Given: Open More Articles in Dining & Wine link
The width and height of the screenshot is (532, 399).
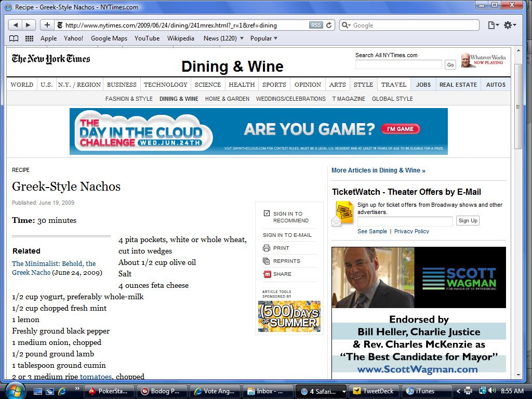Looking at the screenshot, I should coord(378,170).
